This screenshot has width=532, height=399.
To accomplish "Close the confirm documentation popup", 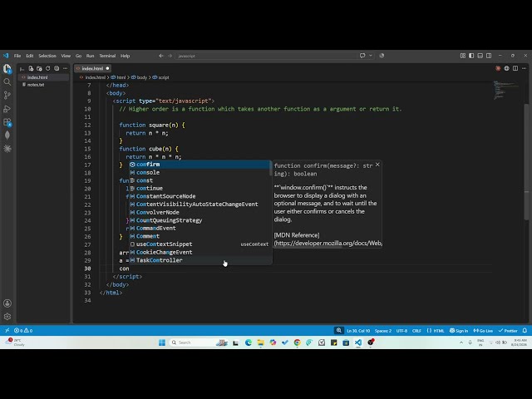I will (377, 165).
